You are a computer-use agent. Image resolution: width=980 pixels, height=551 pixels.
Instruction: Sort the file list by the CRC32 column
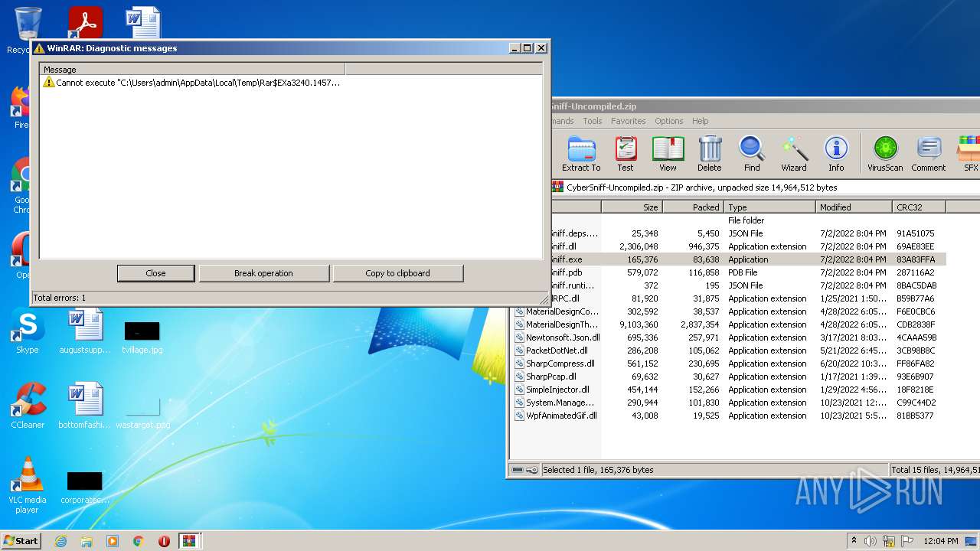[920, 207]
